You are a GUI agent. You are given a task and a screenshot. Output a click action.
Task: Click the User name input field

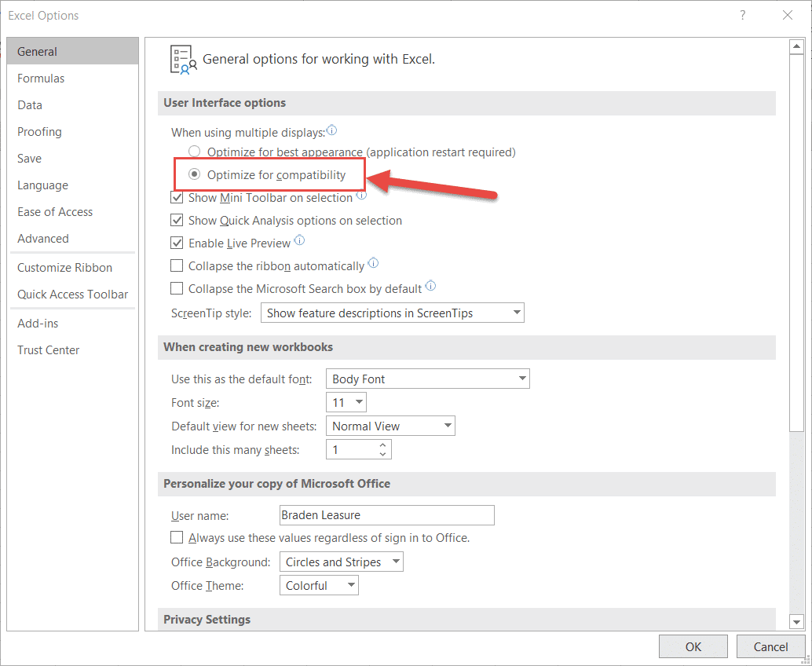[x=387, y=515]
